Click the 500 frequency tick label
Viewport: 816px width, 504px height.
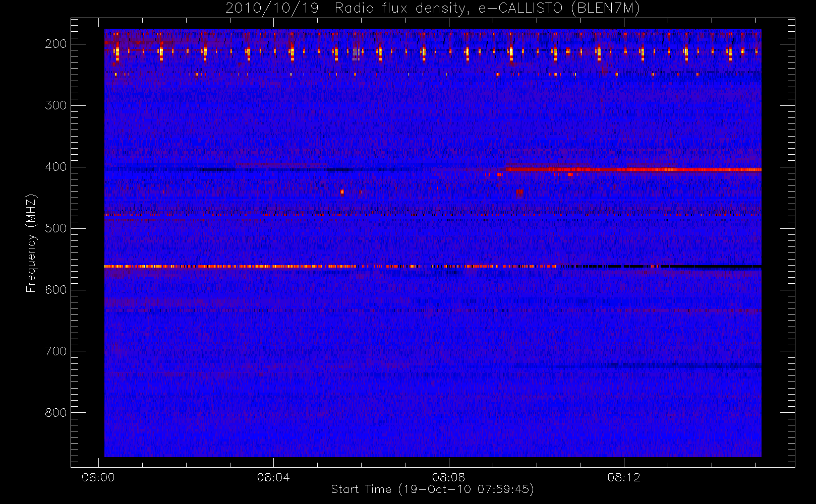click(x=56, y=228)
